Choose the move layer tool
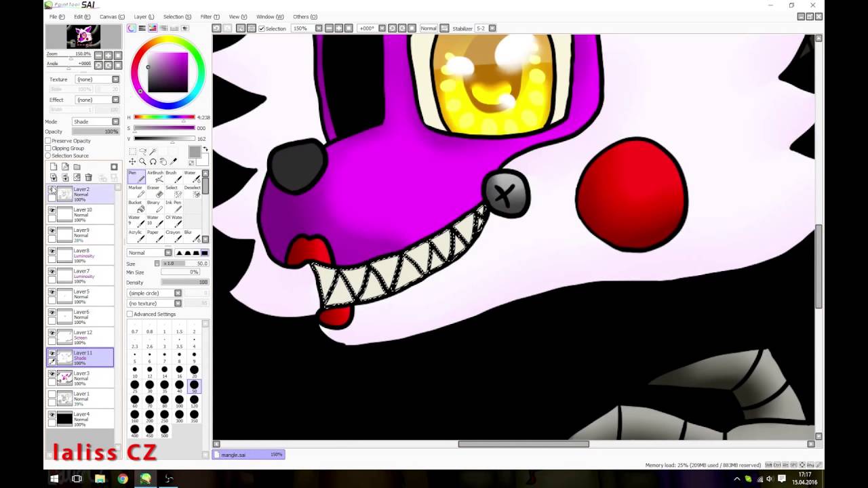 132,161
